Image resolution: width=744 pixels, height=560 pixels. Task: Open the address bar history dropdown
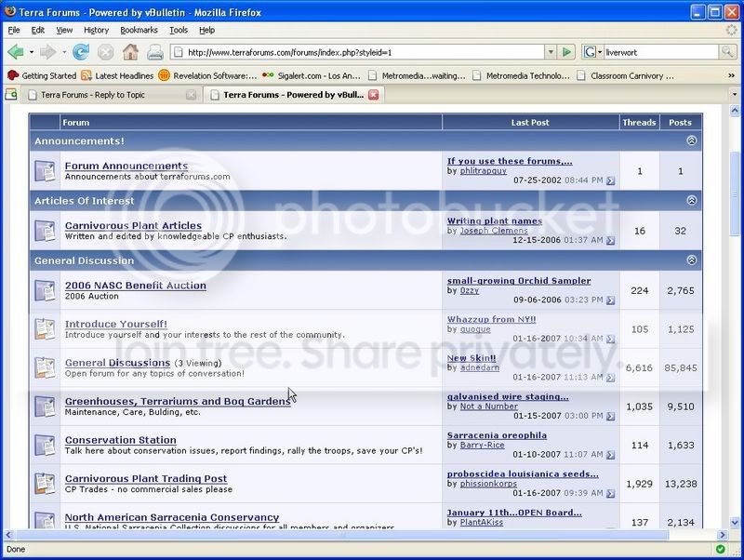[x=551, y=52]
